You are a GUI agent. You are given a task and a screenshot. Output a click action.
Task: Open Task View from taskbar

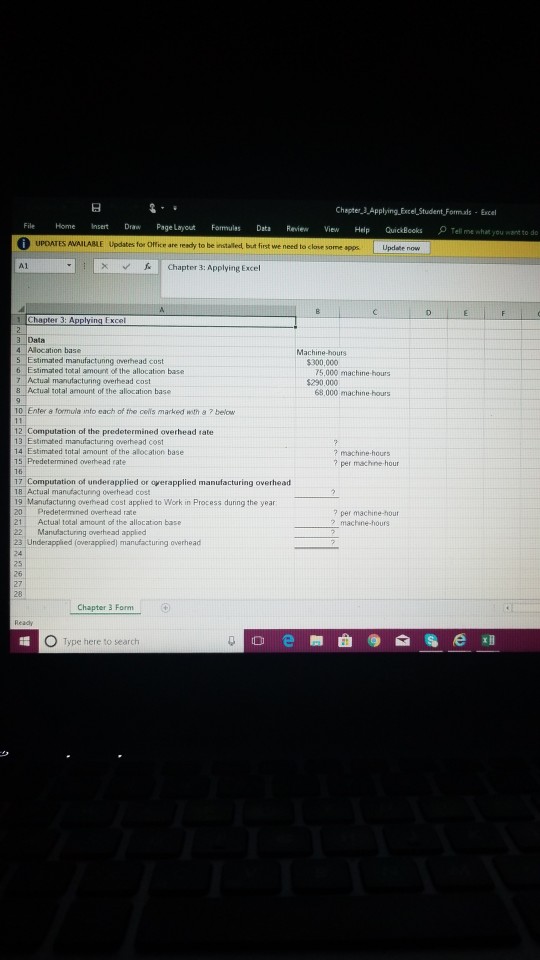(258, 641)
